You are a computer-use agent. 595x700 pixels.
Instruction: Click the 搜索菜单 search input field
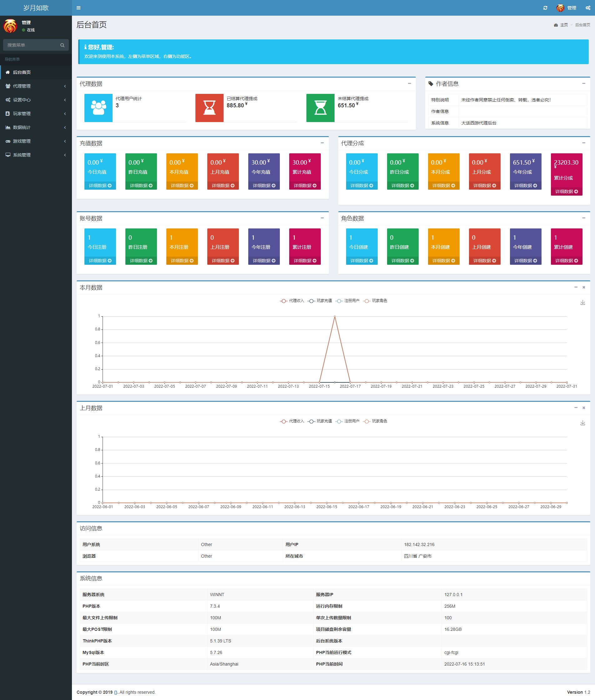(x=31, y=45)
